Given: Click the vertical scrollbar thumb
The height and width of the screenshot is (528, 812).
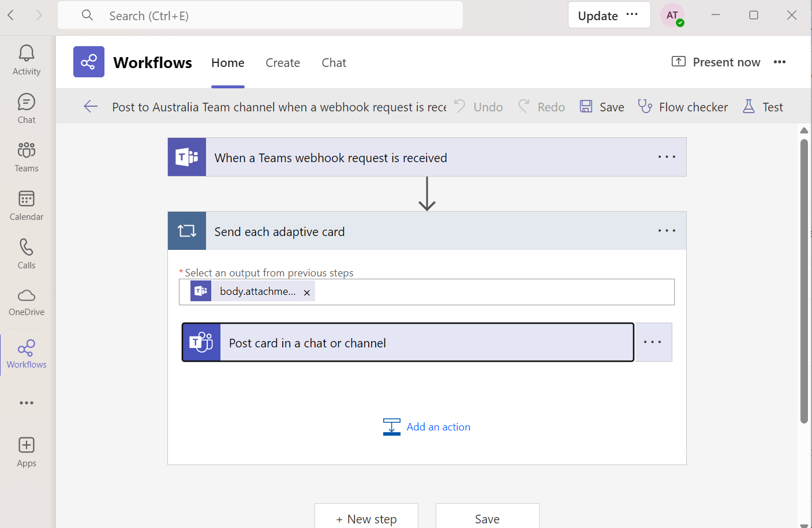Looking at the screenshot, I should pos(804,281).
